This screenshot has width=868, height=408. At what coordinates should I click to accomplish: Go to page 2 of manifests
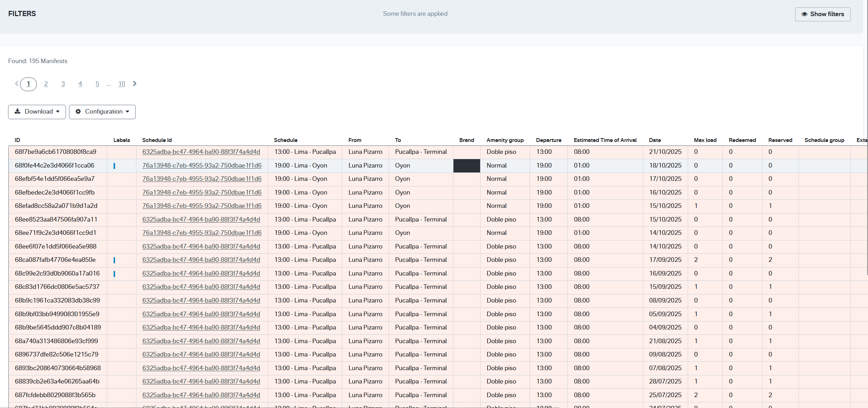click(46, 84)
